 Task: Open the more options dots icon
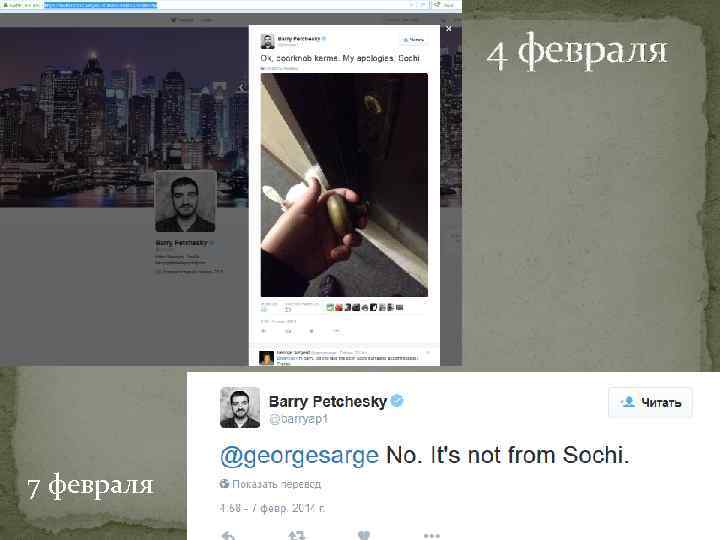coord(432,535)
